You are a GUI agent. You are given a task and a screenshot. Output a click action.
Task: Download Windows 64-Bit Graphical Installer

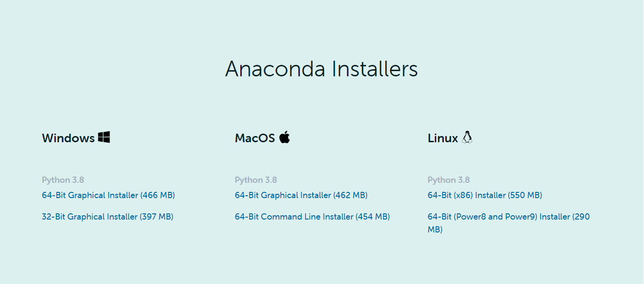tap(108, 195)
